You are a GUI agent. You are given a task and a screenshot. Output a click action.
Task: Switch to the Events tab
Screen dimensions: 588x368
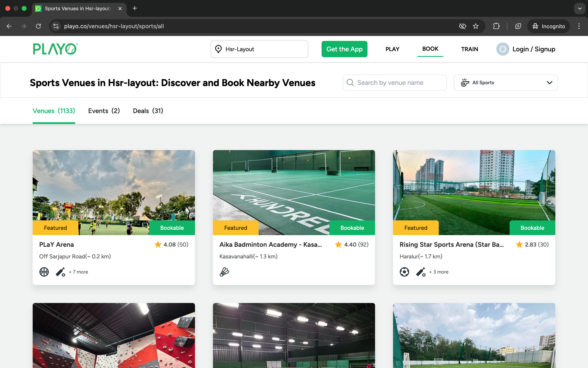coord(104,111)
